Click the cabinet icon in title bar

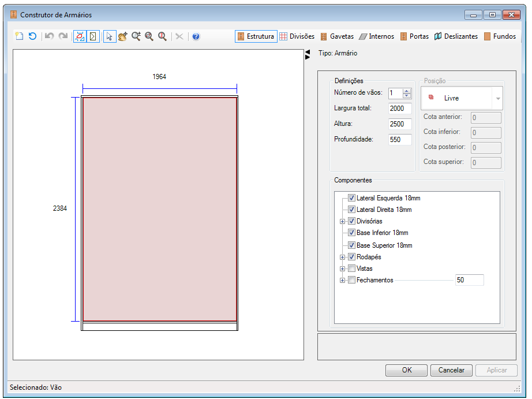13,14
